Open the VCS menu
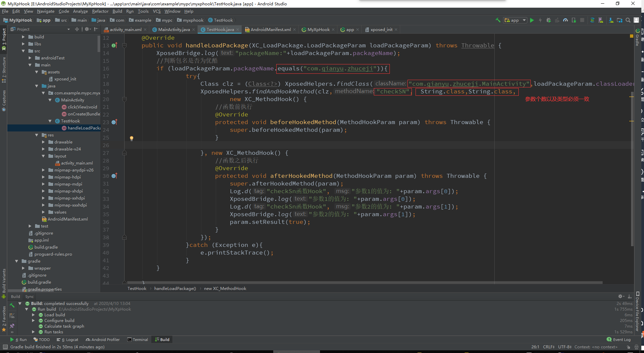Image resolution: width=644 pixels, height=353 pixels. pos(157,11)
